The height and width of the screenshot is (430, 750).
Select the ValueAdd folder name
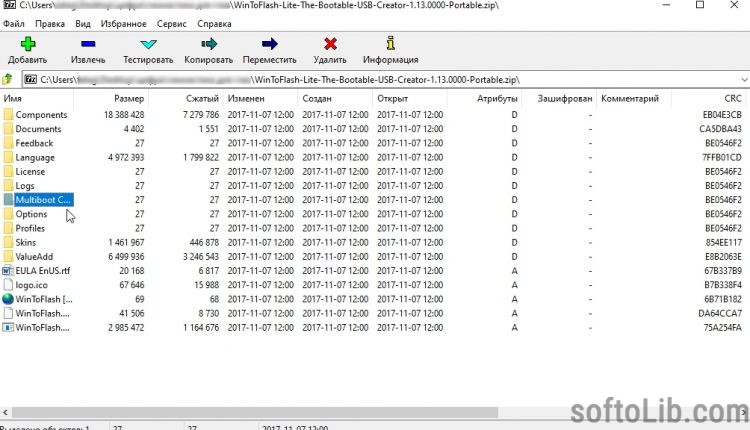(x=34, y=256)
